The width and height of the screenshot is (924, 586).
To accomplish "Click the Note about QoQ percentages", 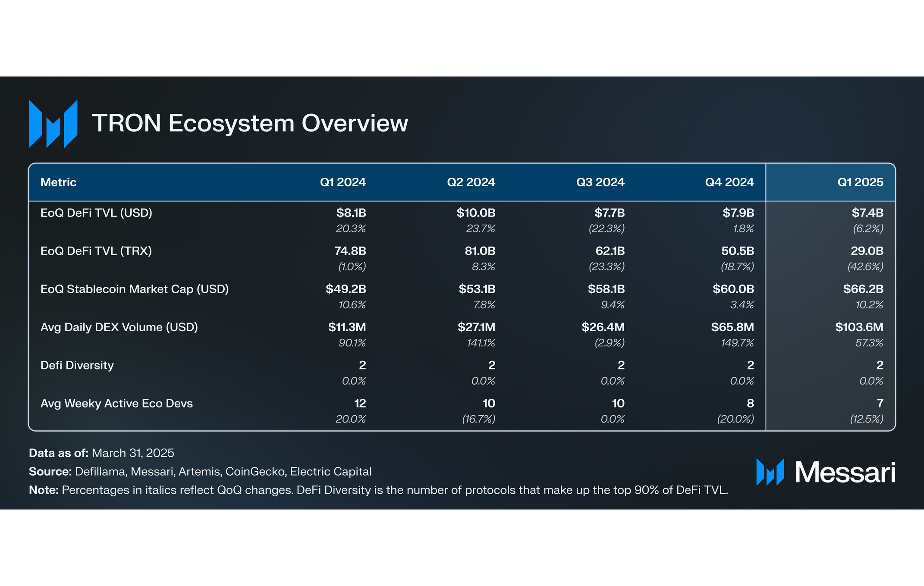I will click(x=378, y=490).
